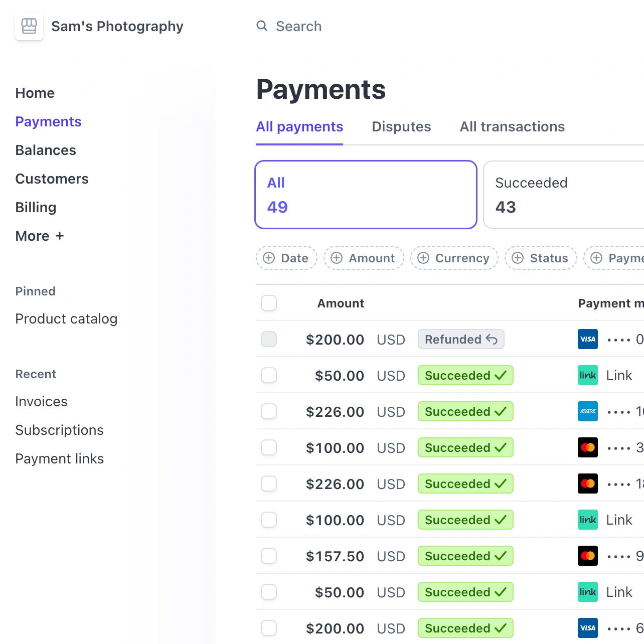Click the magnifying glass search icon
644x644 pixels.
(262, 26)
